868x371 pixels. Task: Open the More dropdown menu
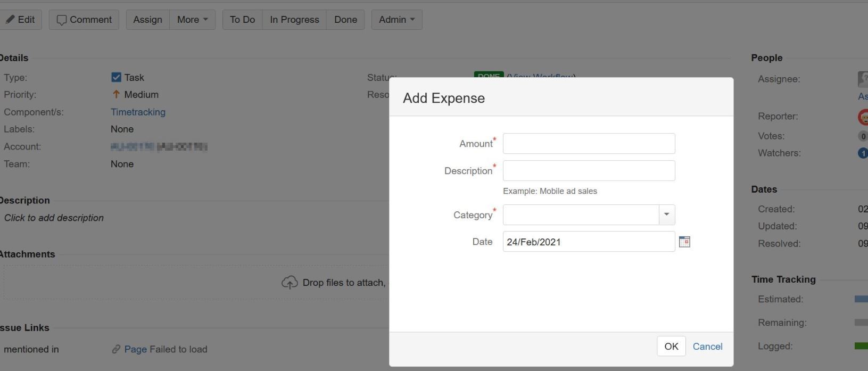coord(192,20)
